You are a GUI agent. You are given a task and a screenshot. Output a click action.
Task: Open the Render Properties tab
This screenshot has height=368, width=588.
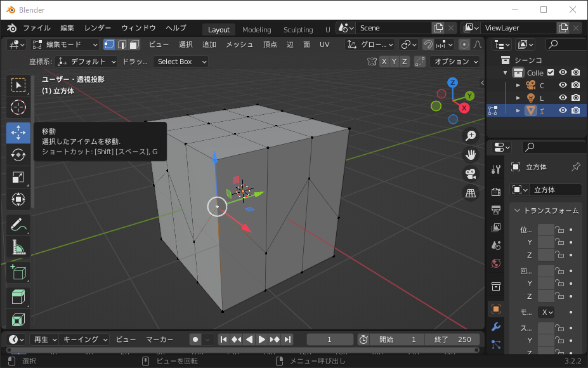[x=495, y=191]
